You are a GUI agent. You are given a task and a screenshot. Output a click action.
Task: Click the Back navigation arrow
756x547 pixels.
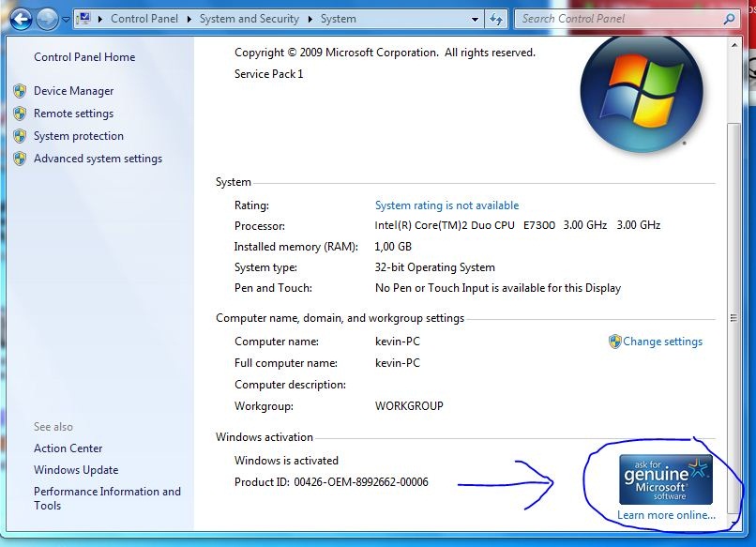point(21,20)
